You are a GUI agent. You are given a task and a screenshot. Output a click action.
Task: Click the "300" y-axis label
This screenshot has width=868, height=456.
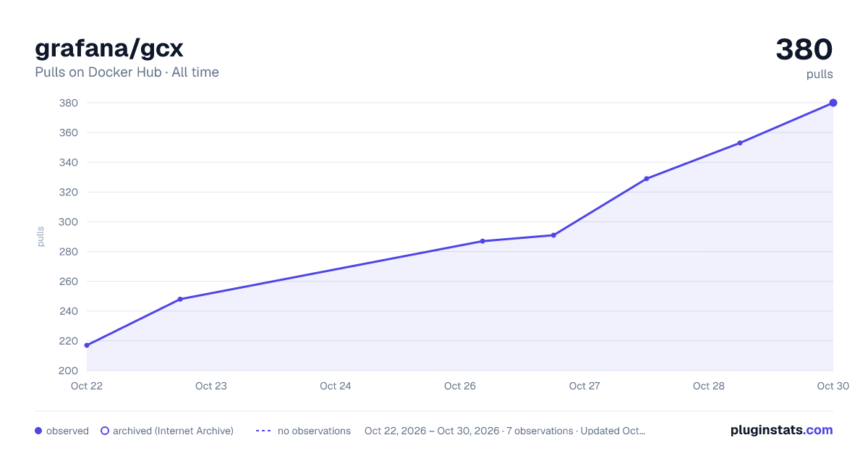coord(68,222)
